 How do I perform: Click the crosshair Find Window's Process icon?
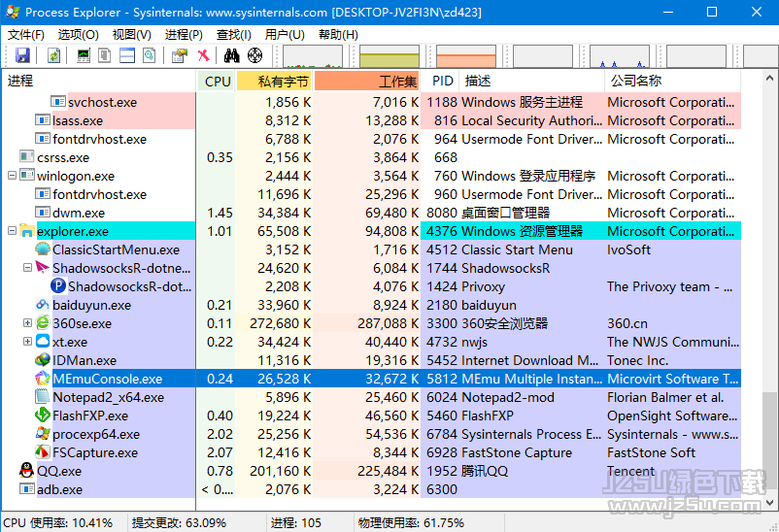point(254,55)
